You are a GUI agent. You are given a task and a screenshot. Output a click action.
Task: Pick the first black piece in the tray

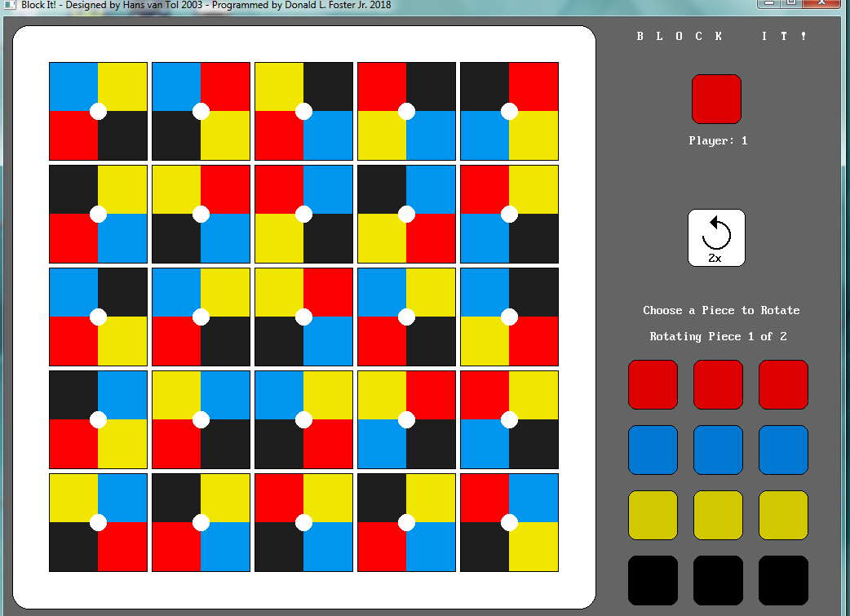pyautogui.click(x=653, y=580)
